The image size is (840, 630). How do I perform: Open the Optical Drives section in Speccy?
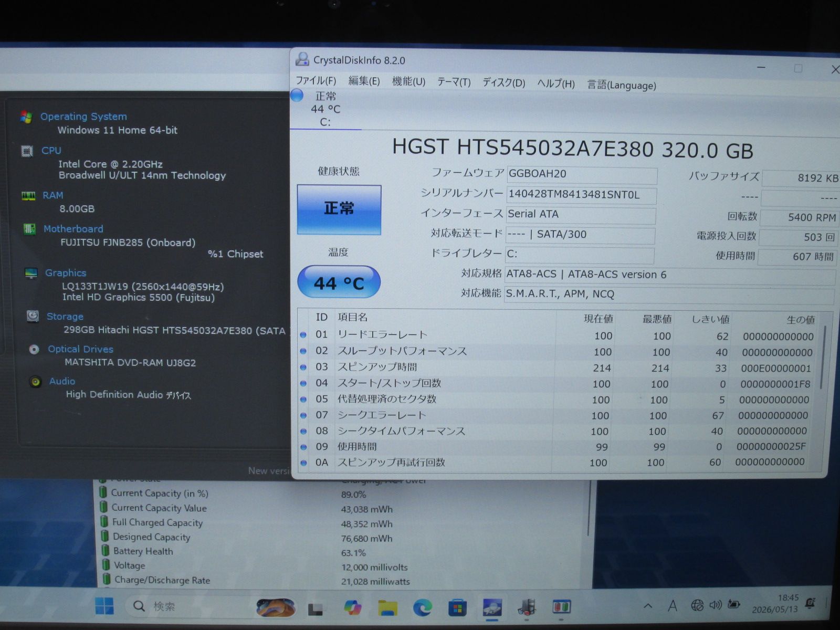80,349
